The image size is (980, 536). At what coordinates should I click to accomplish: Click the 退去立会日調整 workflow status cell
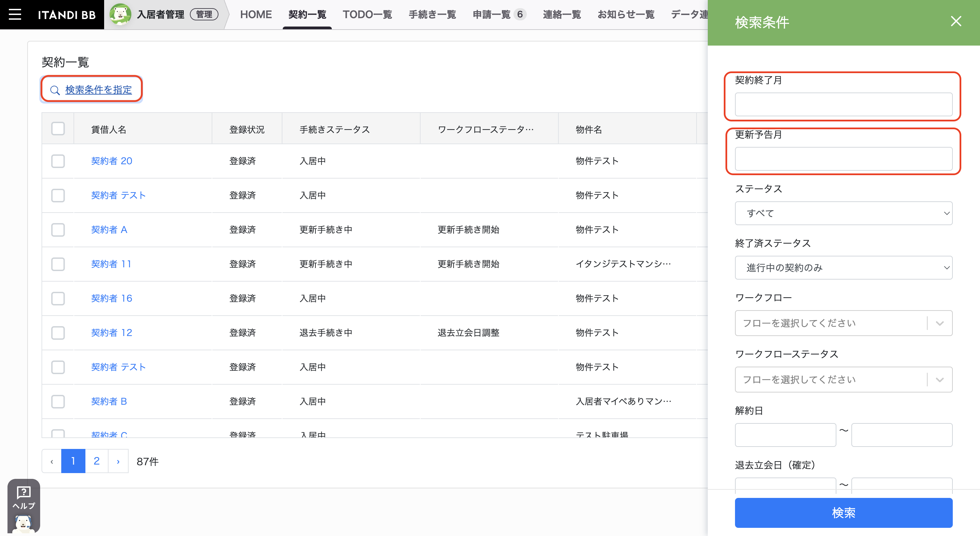pyautogui.click(x=468, y=333)
